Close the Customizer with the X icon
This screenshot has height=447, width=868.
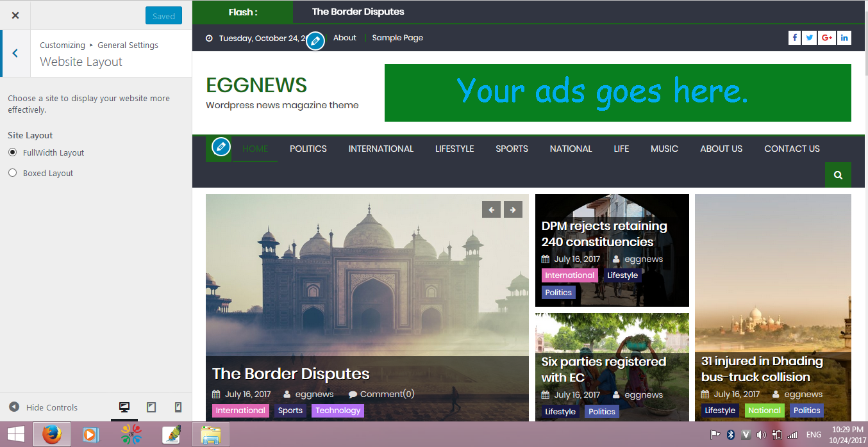point(15,15)
